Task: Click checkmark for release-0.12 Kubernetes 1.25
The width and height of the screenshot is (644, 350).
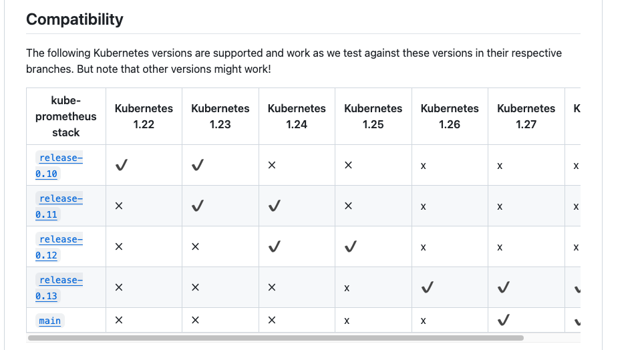Action: tap(351, 246)
